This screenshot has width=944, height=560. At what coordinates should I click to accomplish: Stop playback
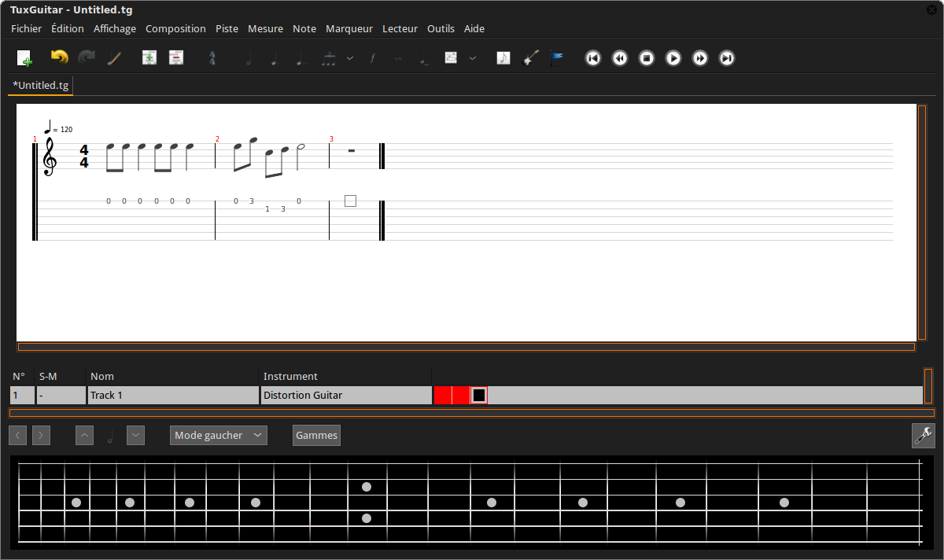coord(647,58)
